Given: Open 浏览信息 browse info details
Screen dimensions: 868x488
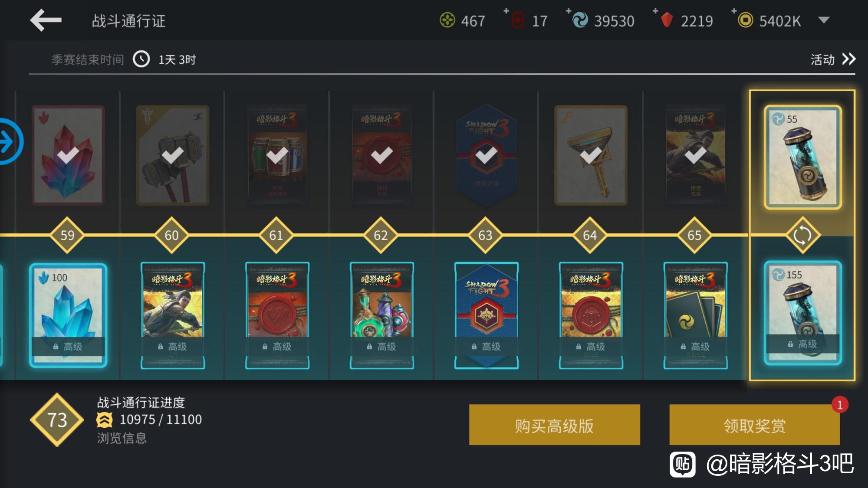Looking at the screenshot, I should [122, 438].
